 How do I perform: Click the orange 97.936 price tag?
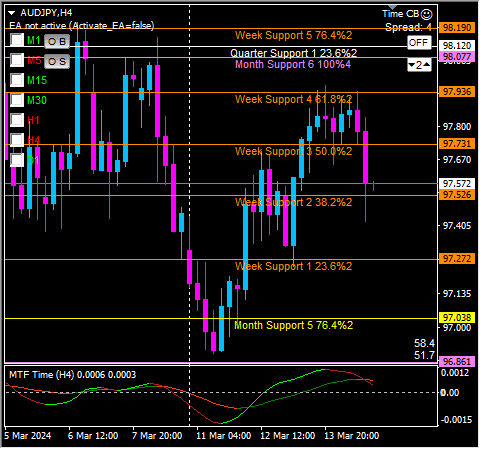tap(457, 92)
